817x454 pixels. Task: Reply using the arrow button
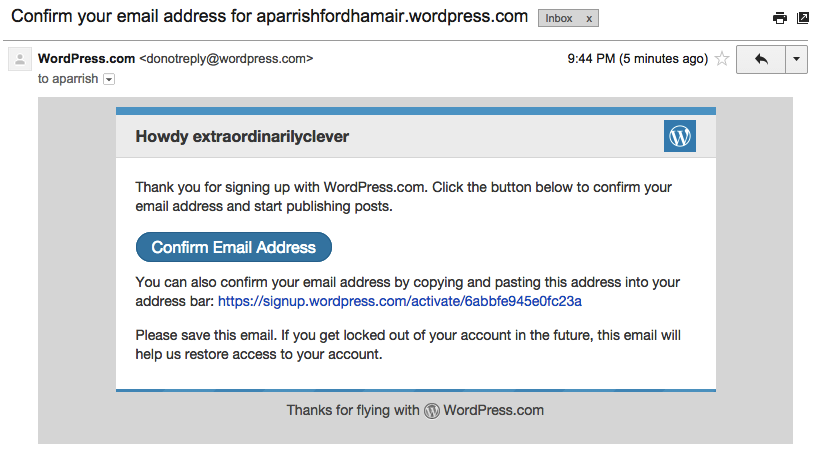[761, 59]
